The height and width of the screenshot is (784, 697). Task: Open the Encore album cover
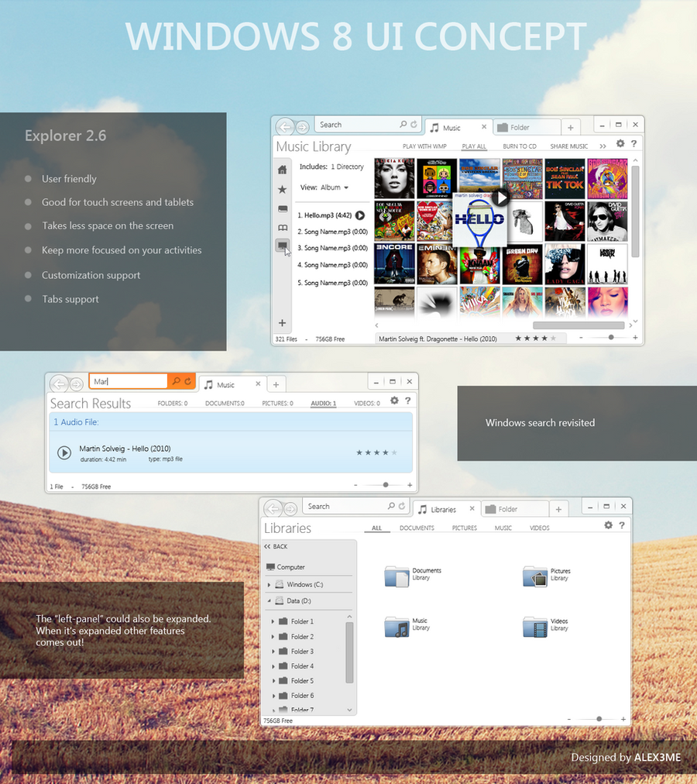(394, 263)
